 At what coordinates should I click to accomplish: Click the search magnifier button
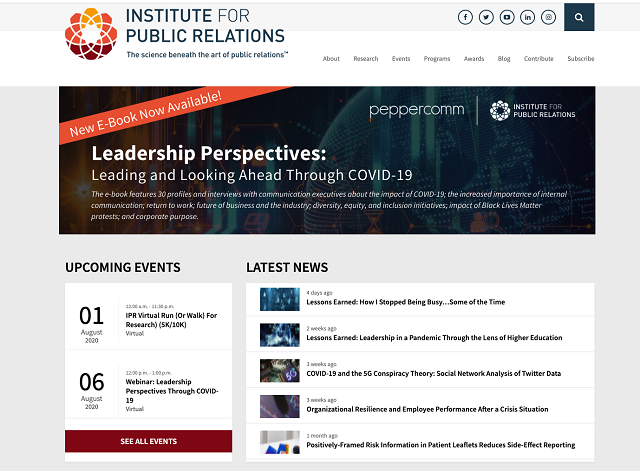579,17
